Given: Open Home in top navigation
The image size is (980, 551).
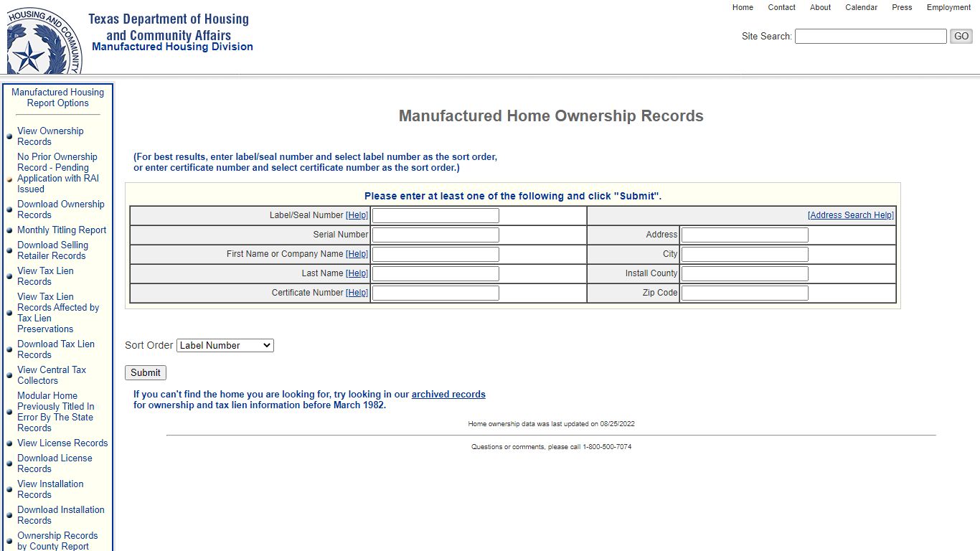Looking at the screenshot, I should pyautogui.click(x=743, y=7).
